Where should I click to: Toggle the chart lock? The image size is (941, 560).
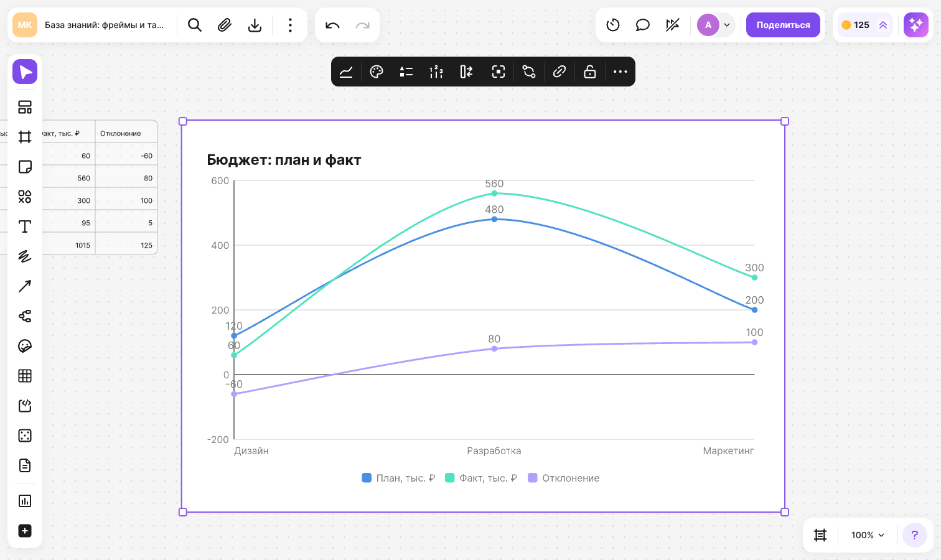coord(590,72)
